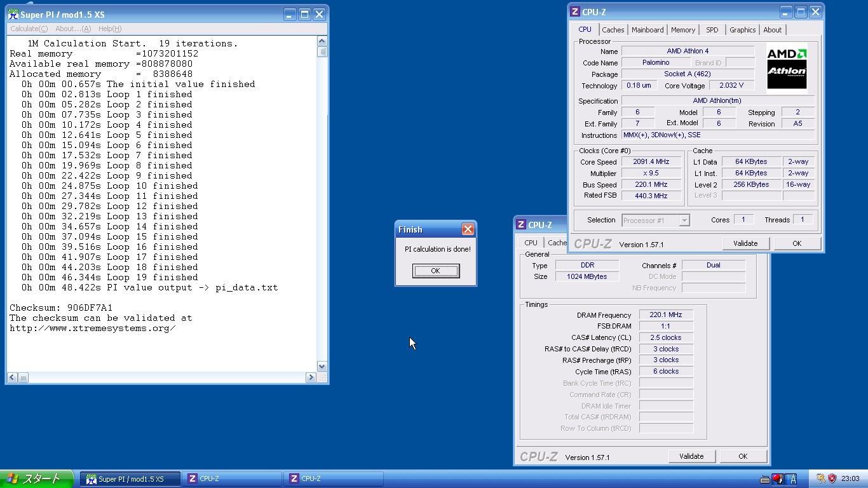The image size is (868, 488).
Task: Switch to the Mainboard tab in CPU-Z
Action: [x=648, y=30]
